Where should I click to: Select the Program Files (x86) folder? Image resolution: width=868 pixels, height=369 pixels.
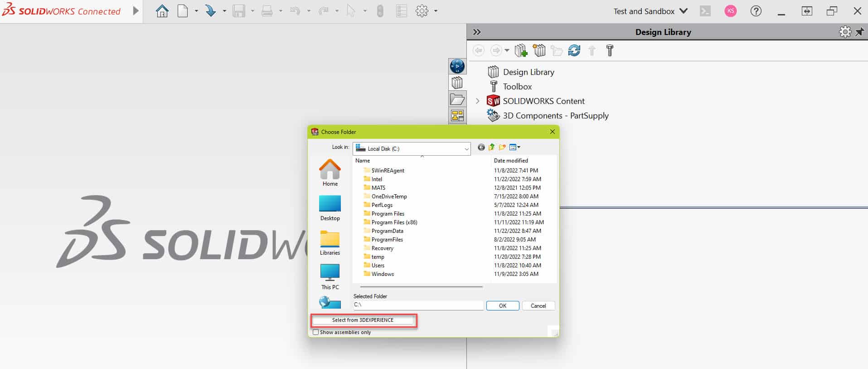coord(390,222)
